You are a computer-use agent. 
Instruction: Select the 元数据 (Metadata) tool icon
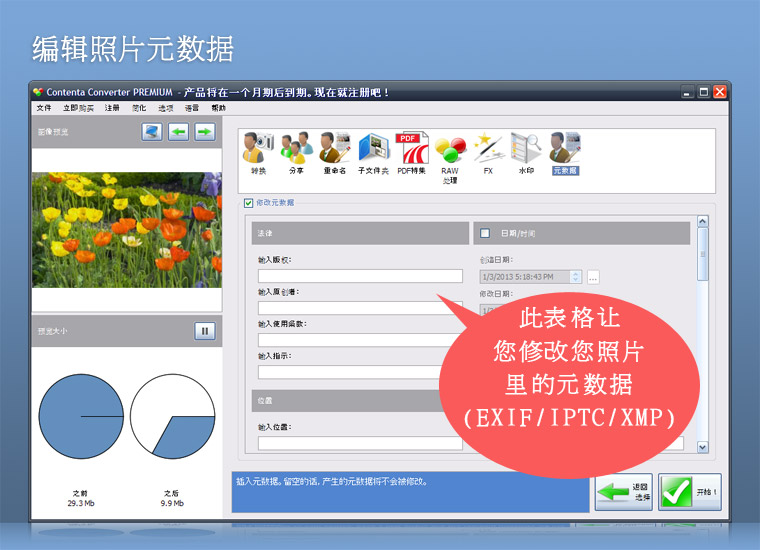(x=565, y=153)
